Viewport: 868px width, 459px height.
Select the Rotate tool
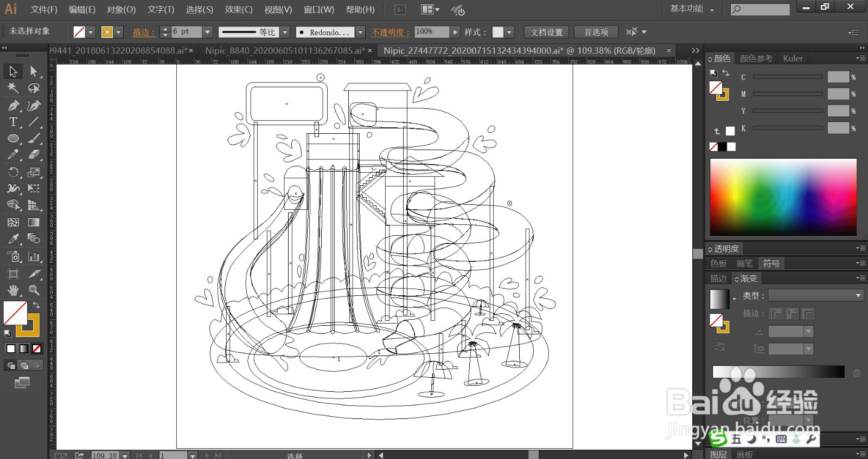pos(13,172)
